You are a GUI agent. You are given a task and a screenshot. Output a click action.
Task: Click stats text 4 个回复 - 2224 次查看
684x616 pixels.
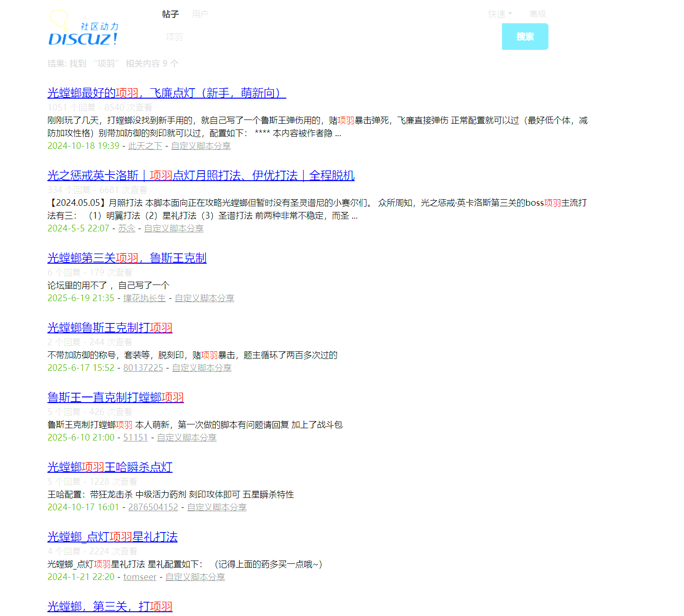click(92, 552)
